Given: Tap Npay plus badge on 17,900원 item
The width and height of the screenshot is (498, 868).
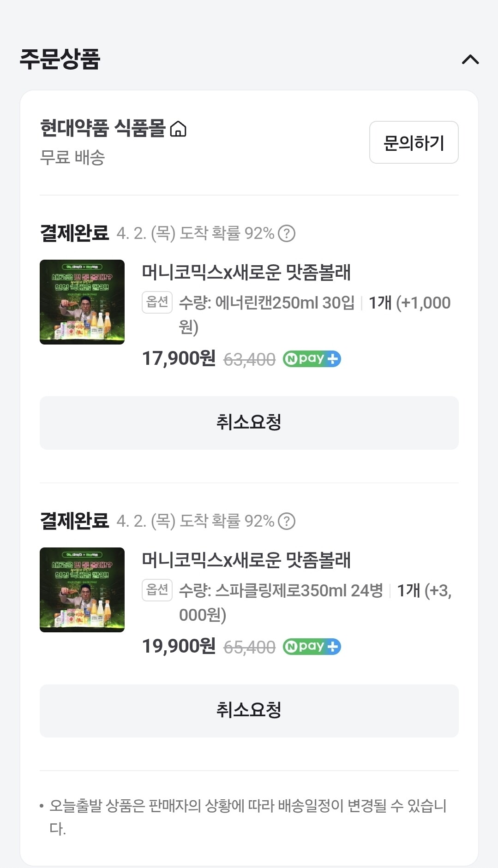Looking at the screenshot, I should click(x=312, y=359).
